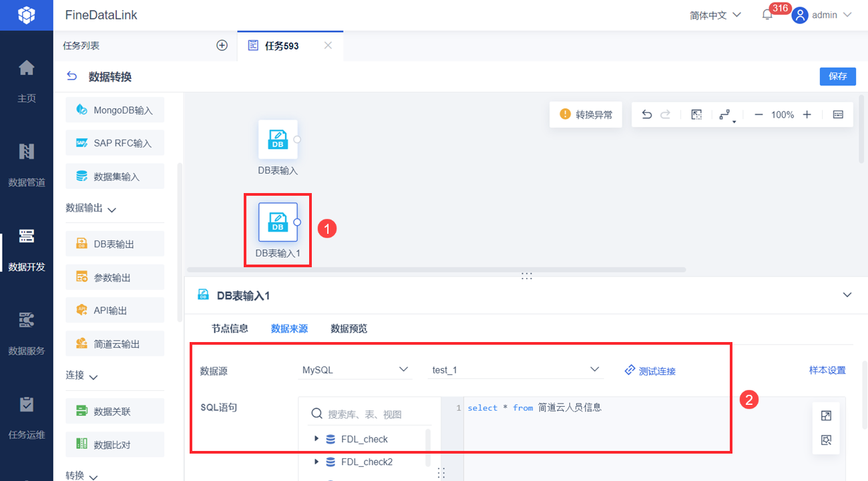Open the 样本设置 link
The width and height of the screenshot is (868, 481).
827,370
